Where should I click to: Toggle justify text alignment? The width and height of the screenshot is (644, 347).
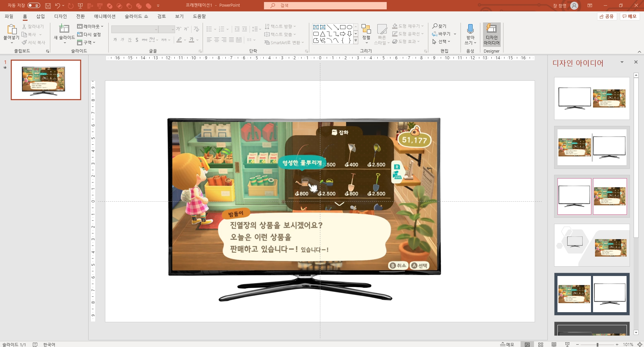231,40
